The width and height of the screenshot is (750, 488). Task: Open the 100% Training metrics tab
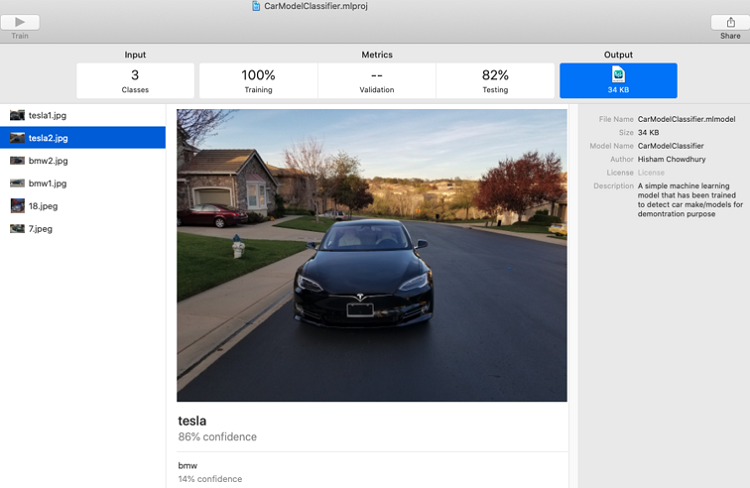tap(258, 81)
